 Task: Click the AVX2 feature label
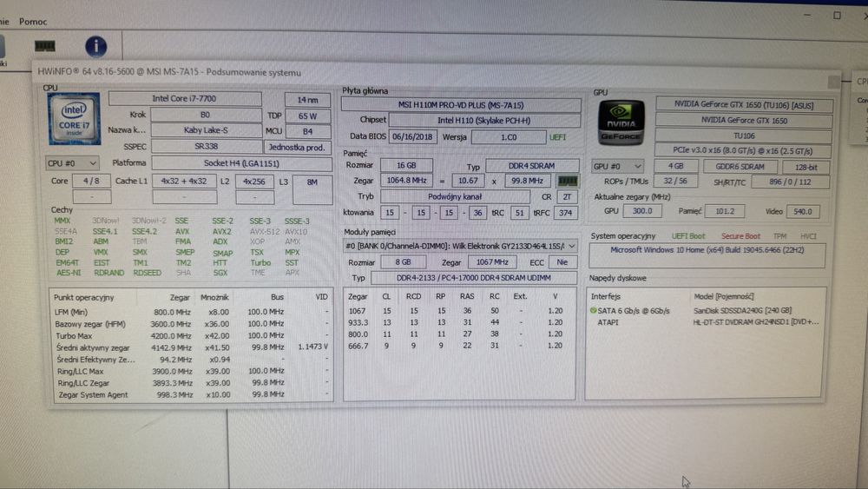[222, 232]
